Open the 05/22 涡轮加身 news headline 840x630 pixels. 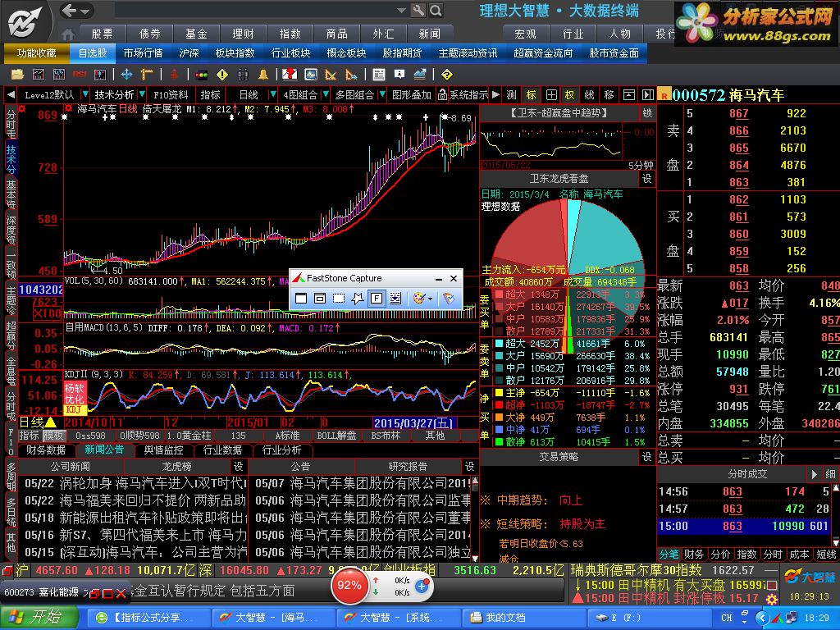(135, 483)
